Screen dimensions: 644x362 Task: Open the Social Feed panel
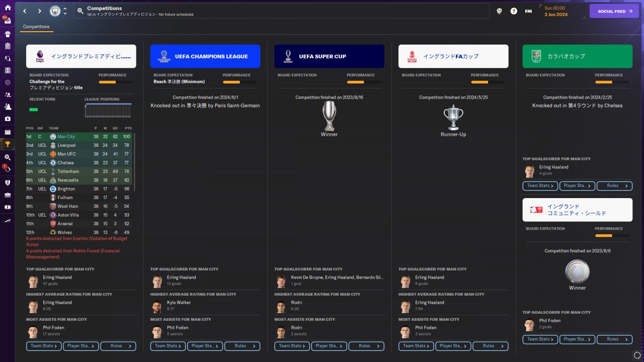click(614, 11)
